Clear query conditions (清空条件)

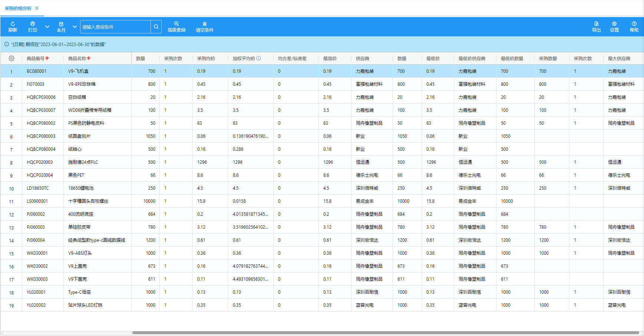click(x=204, y=27)
